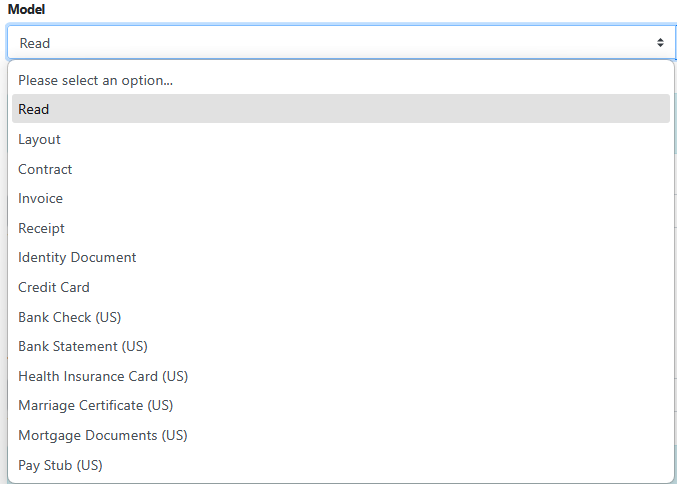
Task: Choose the Identity Document option
Action: (x=77, y=257)
